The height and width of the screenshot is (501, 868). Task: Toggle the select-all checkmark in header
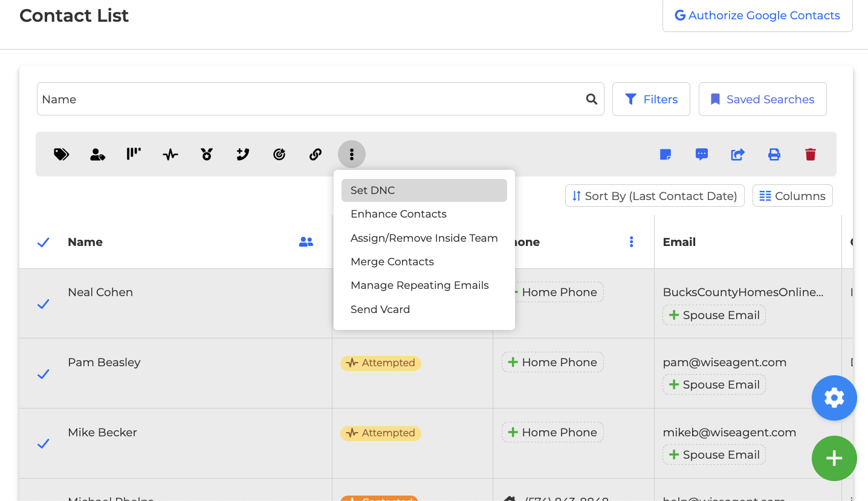point(44,242)
